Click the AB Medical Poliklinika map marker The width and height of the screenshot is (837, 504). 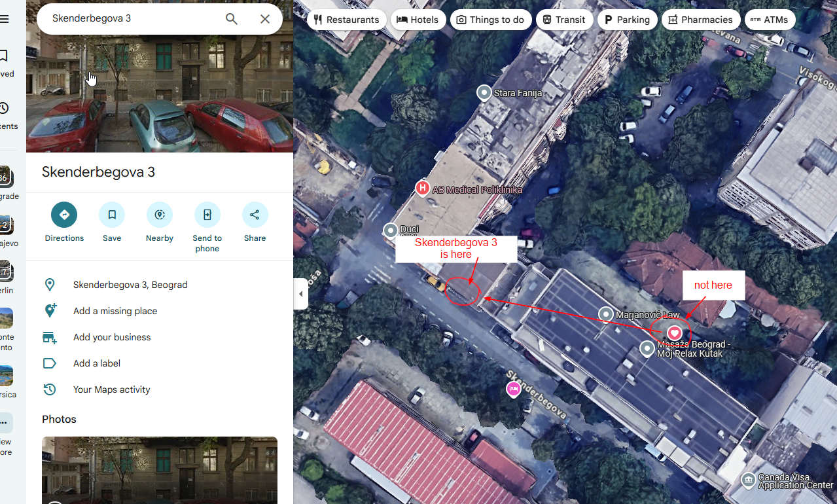click(423, 189)
